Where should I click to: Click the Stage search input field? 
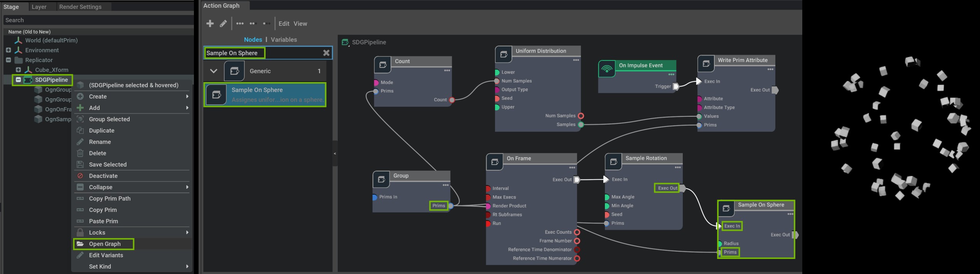pyautogui.click(x=98, y=20)
